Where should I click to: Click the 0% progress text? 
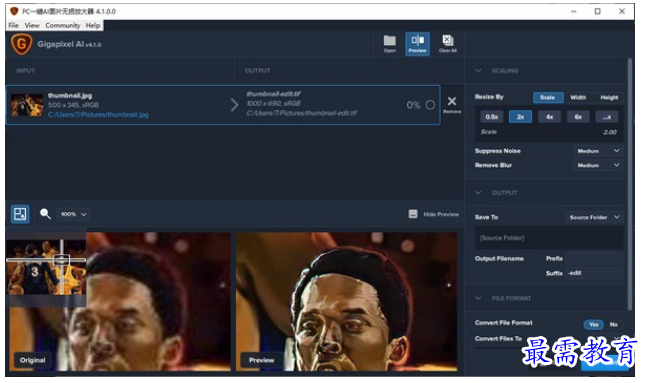click(413, 105)
